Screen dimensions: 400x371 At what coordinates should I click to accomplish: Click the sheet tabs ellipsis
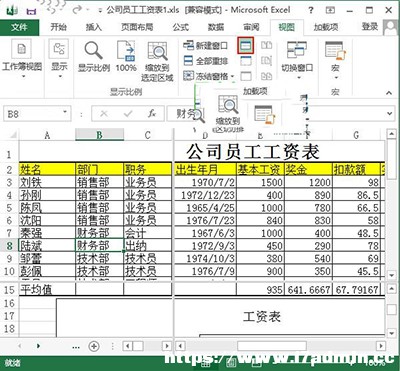[x=76, y=347]
